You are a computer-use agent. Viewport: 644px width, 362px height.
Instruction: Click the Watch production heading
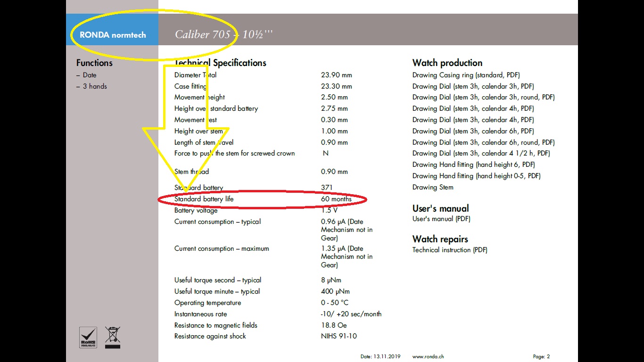447,63
